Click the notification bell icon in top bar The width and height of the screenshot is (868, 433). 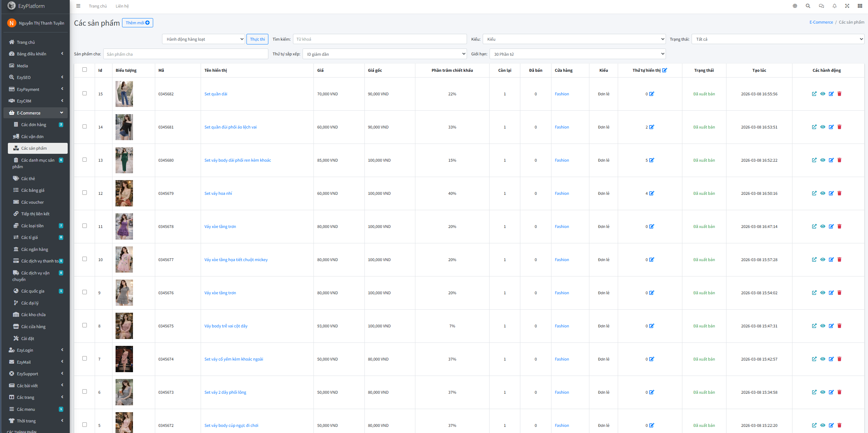(834, 6)
